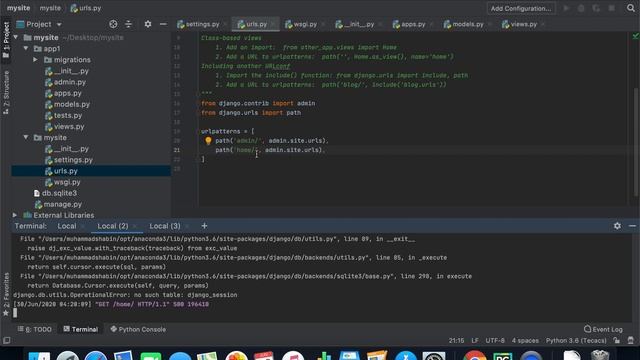The height and width of the screenshot is (360, 640).
Task: Open the UTF-8 encoding selector
Action: 495,340
